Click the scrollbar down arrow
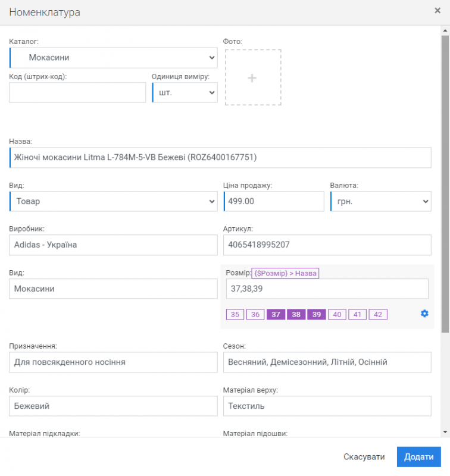The image size is (450, 476). pos(445,430)
